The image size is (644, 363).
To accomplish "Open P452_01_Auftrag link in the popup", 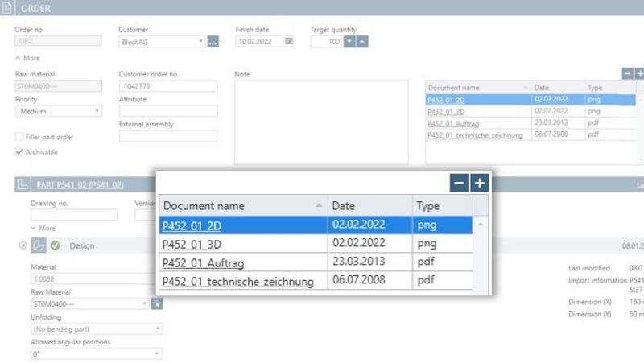I will coord(203,262).
